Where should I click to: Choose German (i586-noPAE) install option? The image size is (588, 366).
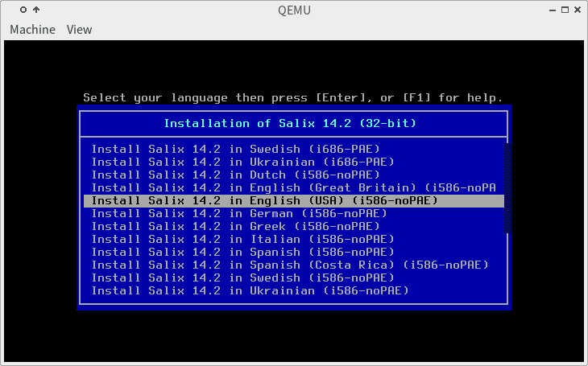[239, 213]
